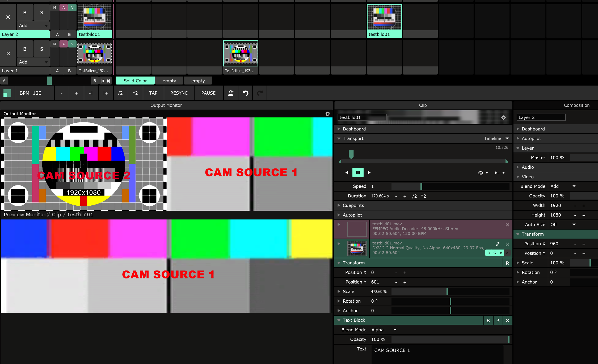Open Output Monitor settings gear
598x364 pixels.
click(327, 114)
